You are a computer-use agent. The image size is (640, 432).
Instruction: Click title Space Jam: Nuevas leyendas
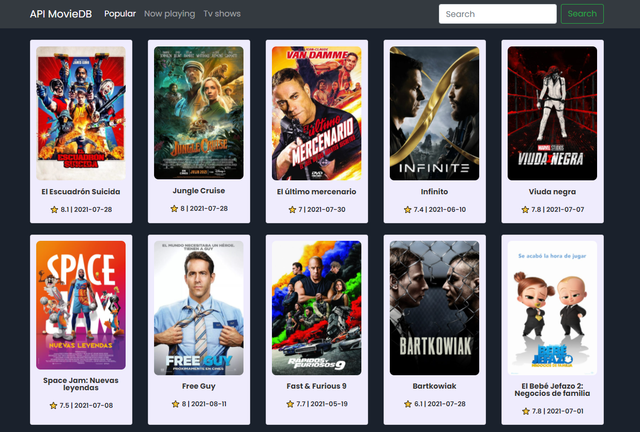tap(81, 384)
